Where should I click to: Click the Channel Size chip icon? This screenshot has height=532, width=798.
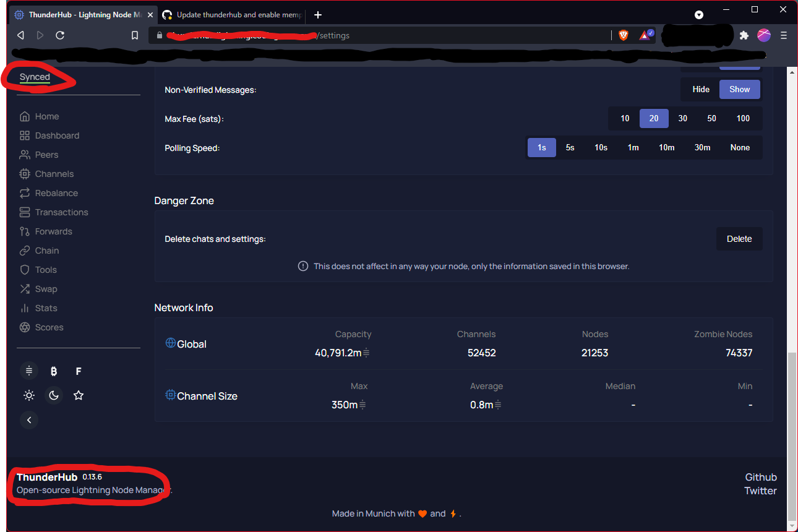tap(171, 395)
